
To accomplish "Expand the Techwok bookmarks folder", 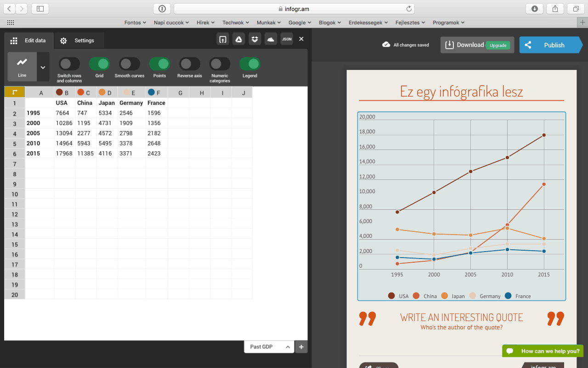I will coord(236,23).
